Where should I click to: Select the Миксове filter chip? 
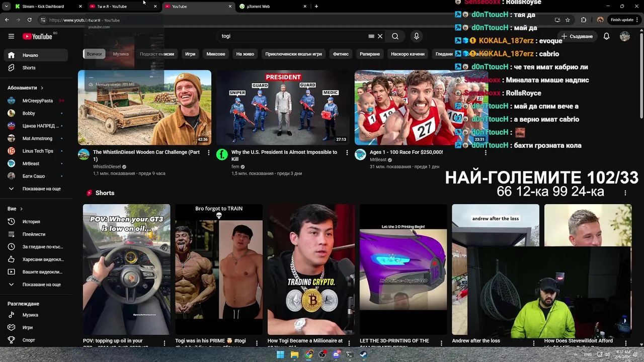pyautogui.click(x=216, y=54)
